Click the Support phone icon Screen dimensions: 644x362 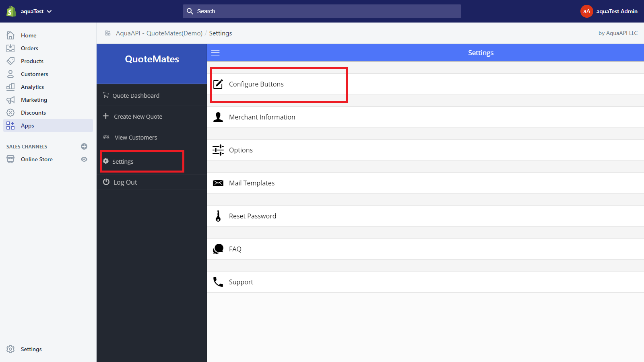(x=218, y=282)
